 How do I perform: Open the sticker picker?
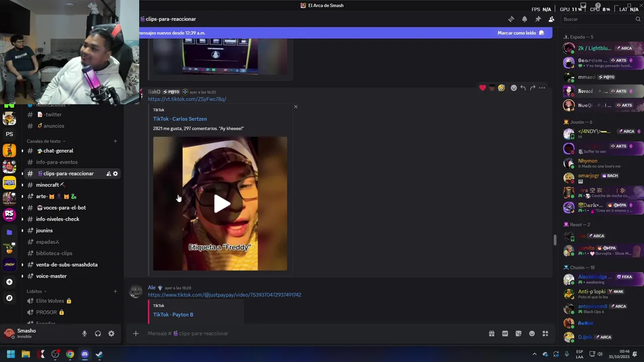tap(518, 333)
